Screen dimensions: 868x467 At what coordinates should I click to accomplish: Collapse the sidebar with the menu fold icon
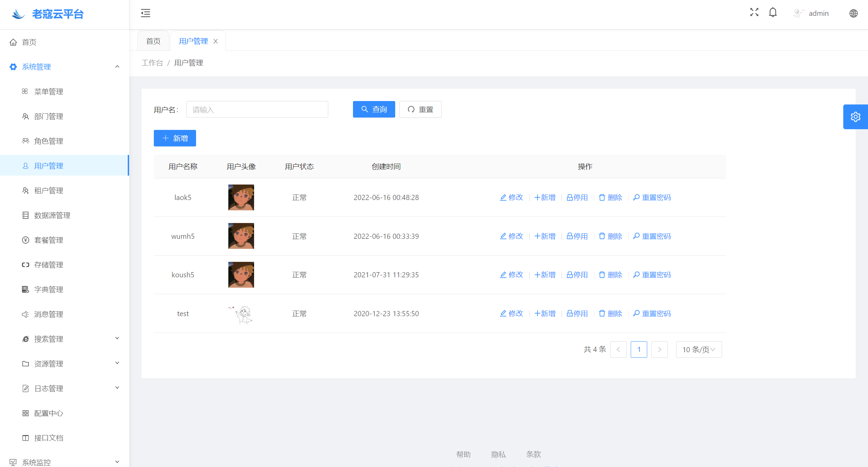[x=146, y=13]
